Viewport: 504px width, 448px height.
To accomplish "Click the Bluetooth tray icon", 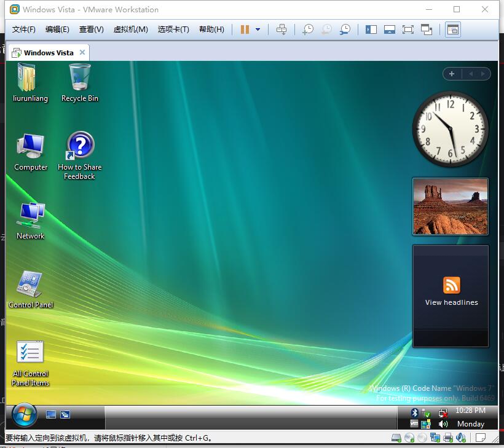I will coord(415,412).
